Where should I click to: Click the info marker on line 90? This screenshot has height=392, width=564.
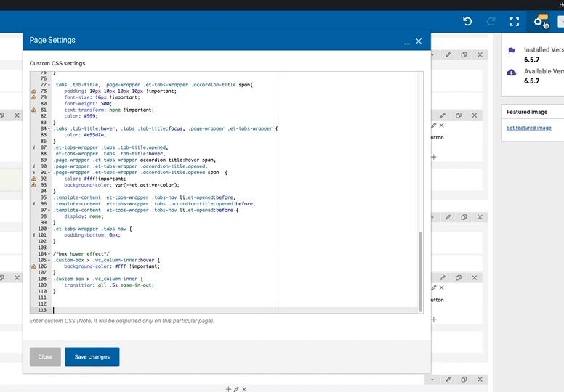pos(34,166)
